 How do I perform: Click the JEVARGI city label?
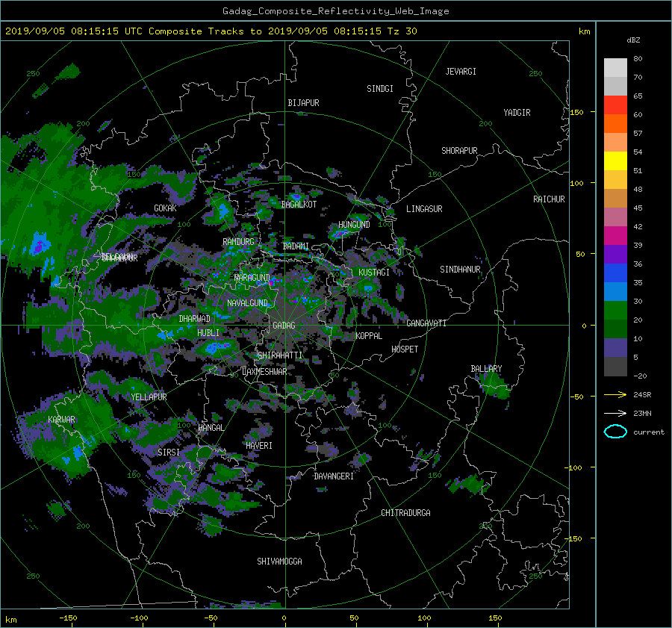pos(461,72)
